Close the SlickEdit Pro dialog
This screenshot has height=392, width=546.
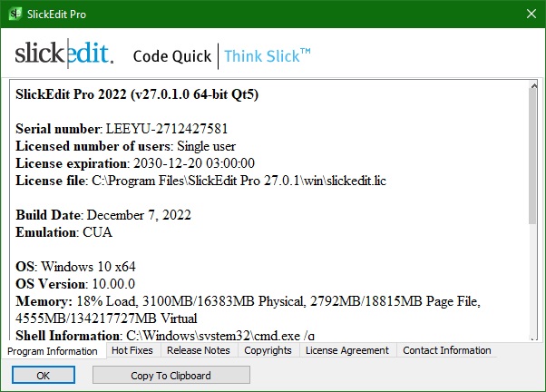pyautogui.click(x=531, y=14)
